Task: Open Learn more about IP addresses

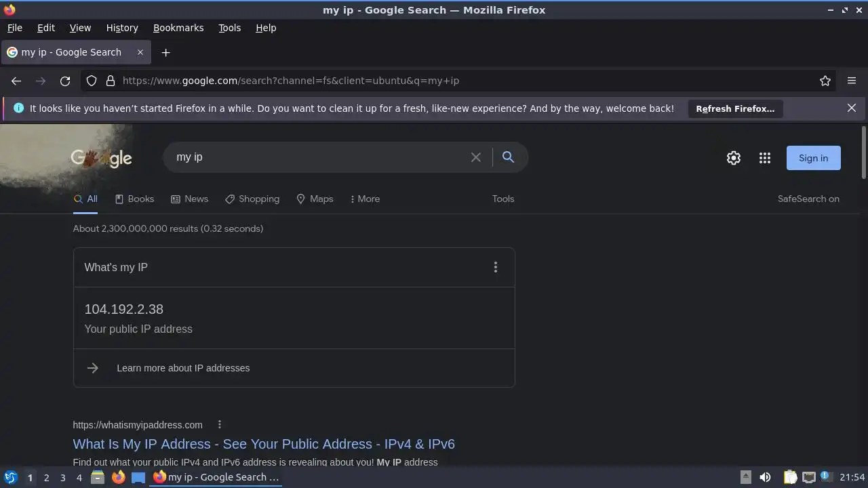Action: 183,368
